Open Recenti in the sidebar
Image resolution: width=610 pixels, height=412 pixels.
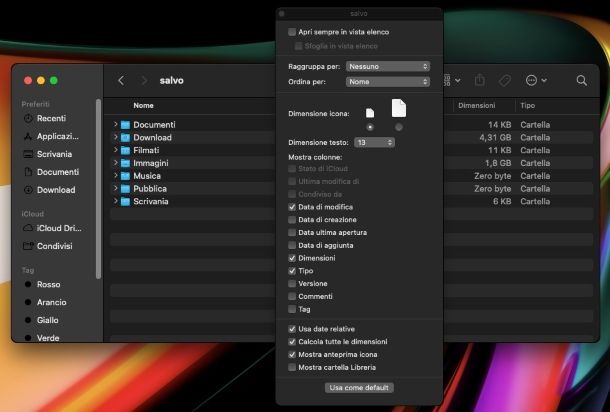(50, 118)
